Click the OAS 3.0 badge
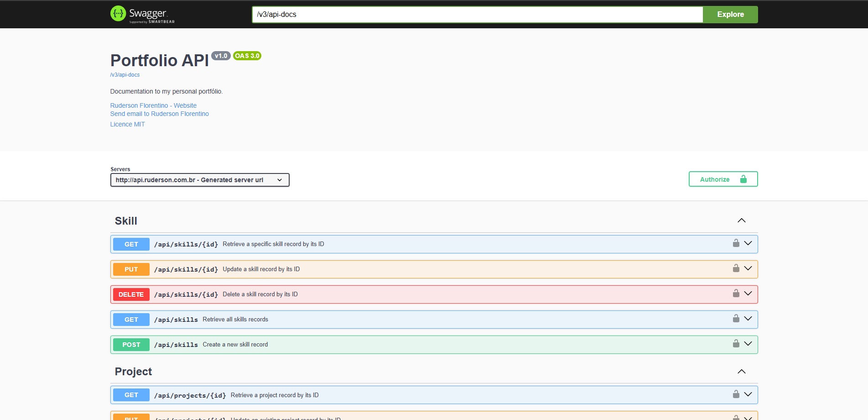Viewport: 868px width, 420px height. [x=247, y=56]
